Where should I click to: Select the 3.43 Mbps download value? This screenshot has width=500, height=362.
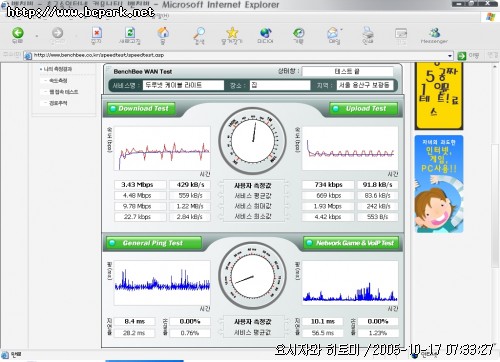coord(137,185)
